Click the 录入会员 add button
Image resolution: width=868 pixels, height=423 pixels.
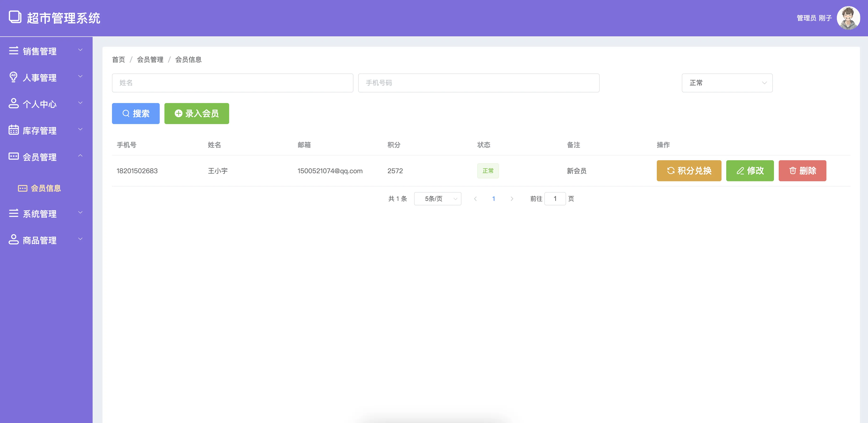click(196, 114)
